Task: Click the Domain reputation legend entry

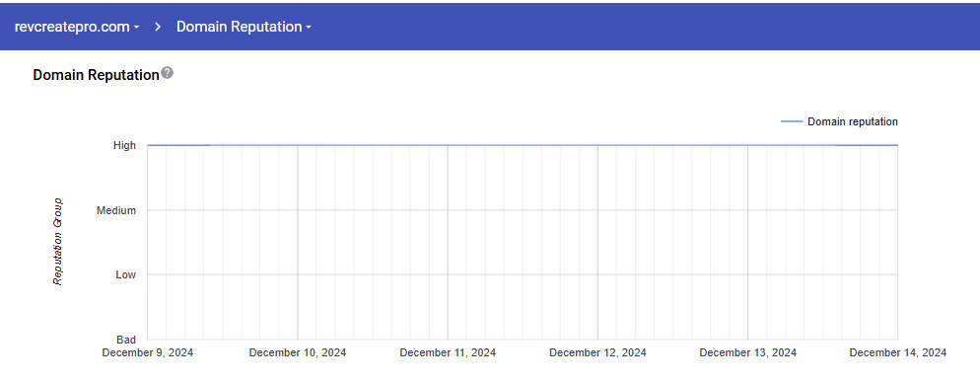Action: [x=839, y=121]
